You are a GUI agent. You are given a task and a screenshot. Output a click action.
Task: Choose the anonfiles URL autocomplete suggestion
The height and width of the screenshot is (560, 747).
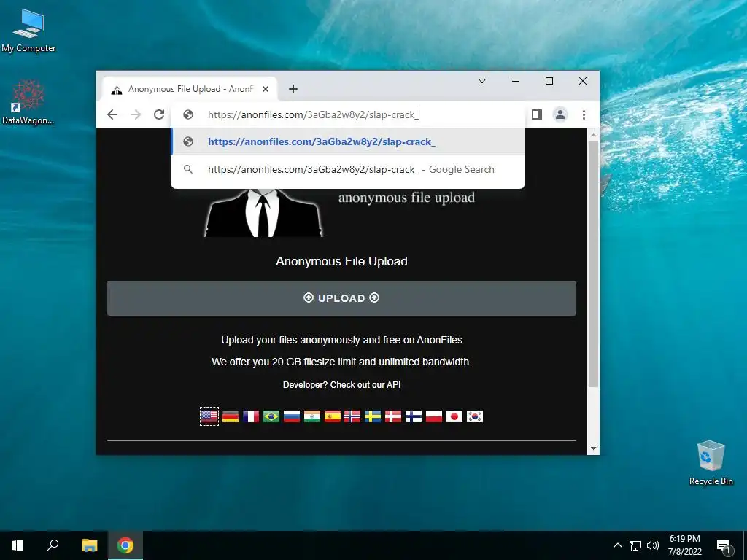point(348,141)
